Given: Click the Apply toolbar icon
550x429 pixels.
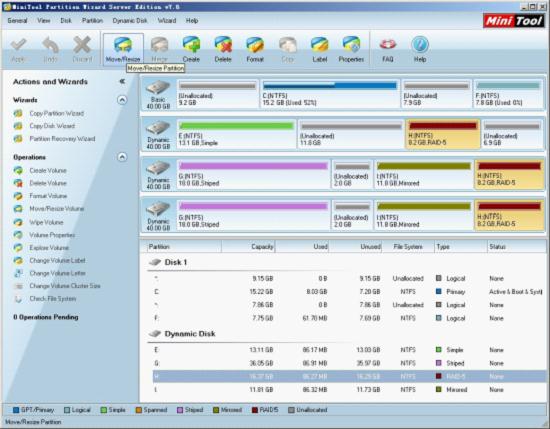Looking at the screenshot, I should click(18, 45).
